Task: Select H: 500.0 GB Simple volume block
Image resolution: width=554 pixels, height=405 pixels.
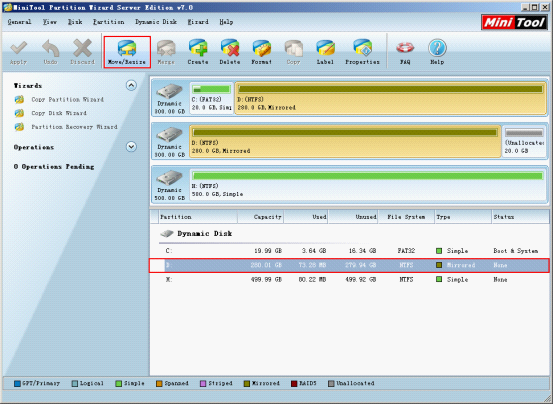Action: pos(368,185)
